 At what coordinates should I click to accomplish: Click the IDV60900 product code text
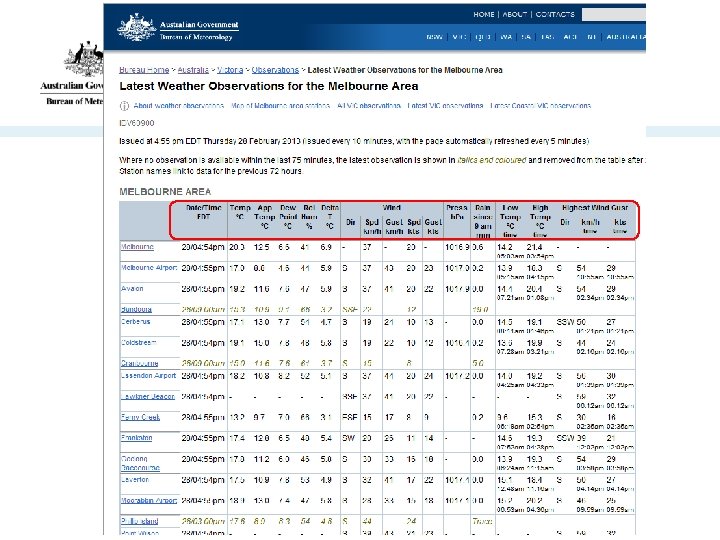137,123
